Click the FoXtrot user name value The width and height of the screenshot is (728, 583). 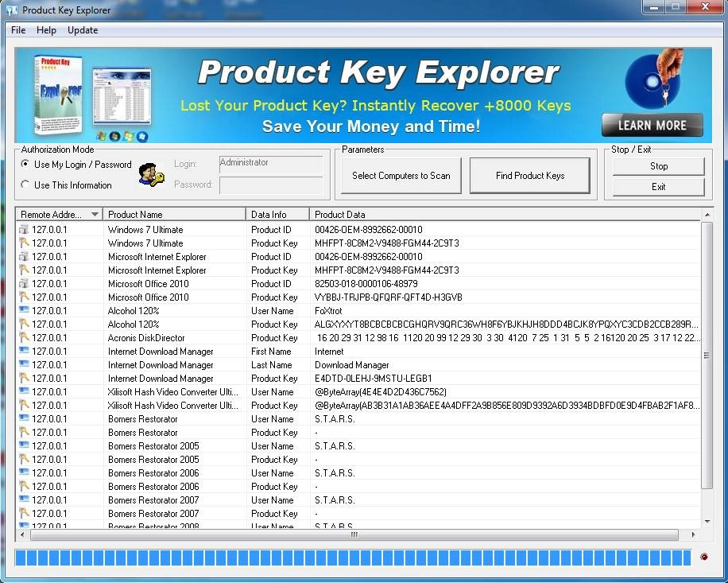pos(328,310)
